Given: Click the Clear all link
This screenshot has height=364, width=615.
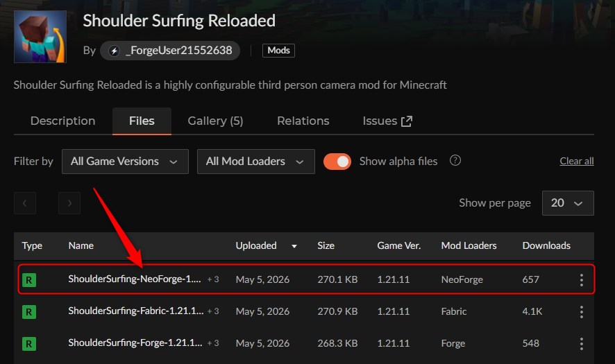Looking at the screenshot, I should (577, 161).
